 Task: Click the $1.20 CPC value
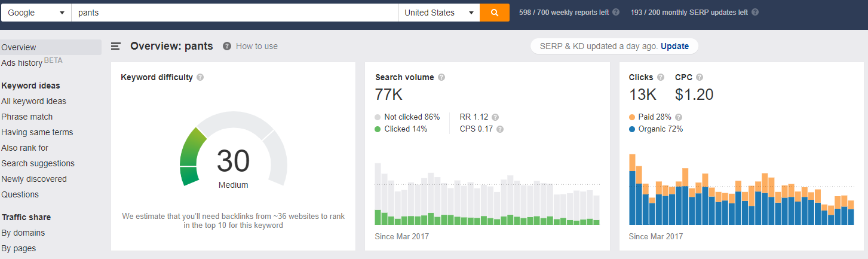[694, 95]
